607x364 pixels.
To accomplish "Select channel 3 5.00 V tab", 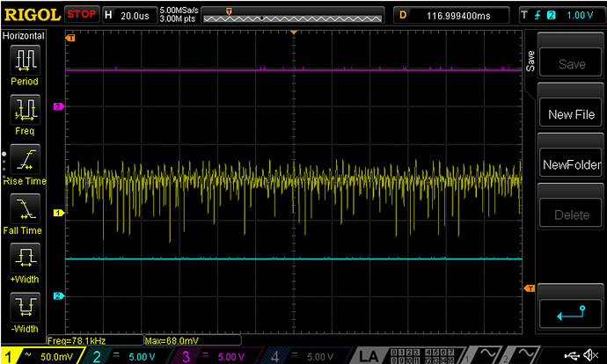I will (x=217, y=356).
